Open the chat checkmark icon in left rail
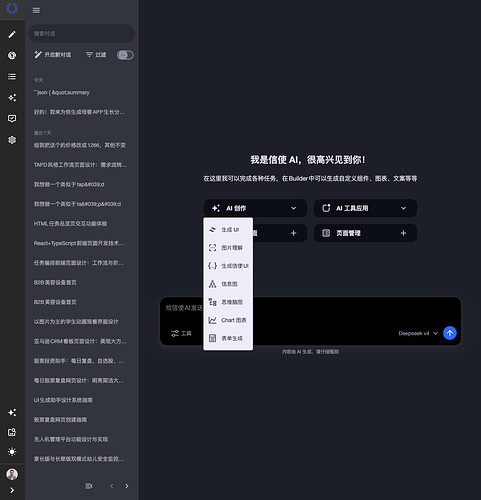Viewport: 481px width, 500px height. [12, 119]
